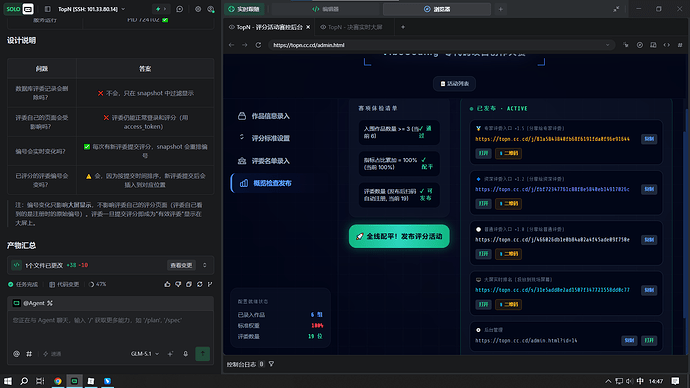Expand the 1个文件已更改 card chevron

[205, 265]
